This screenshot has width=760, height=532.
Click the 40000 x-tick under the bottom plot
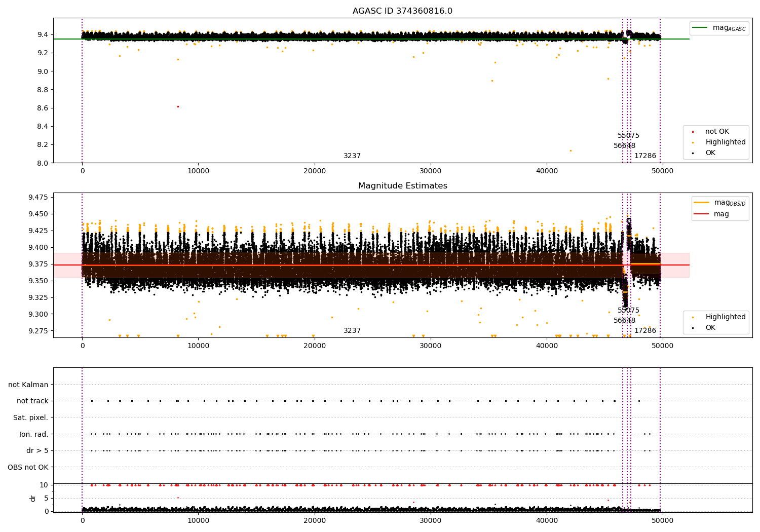pyautogui.click(x=547, y=521)
